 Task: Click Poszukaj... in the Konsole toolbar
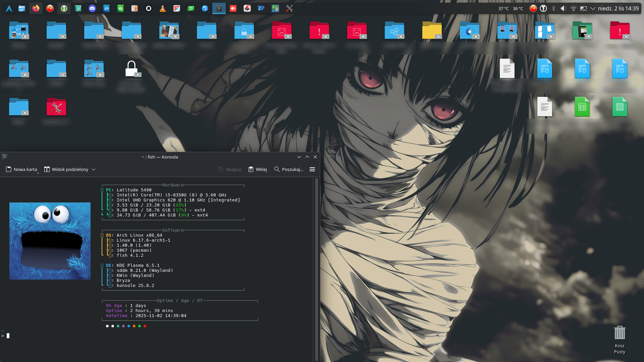(289, 169)
